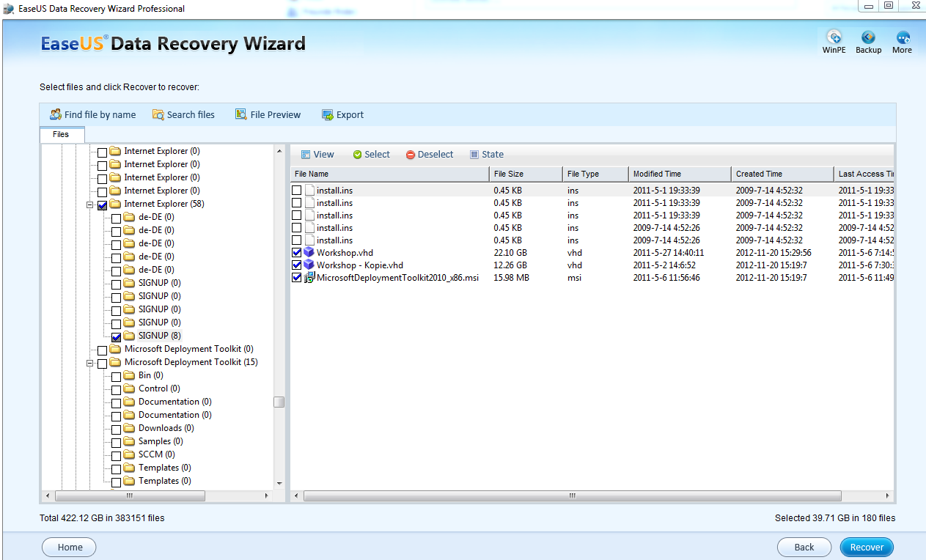The image size is (926, 560).
Task: Collapse the Internet Explorer (58) tree node
Action: [x=90, y=205]
